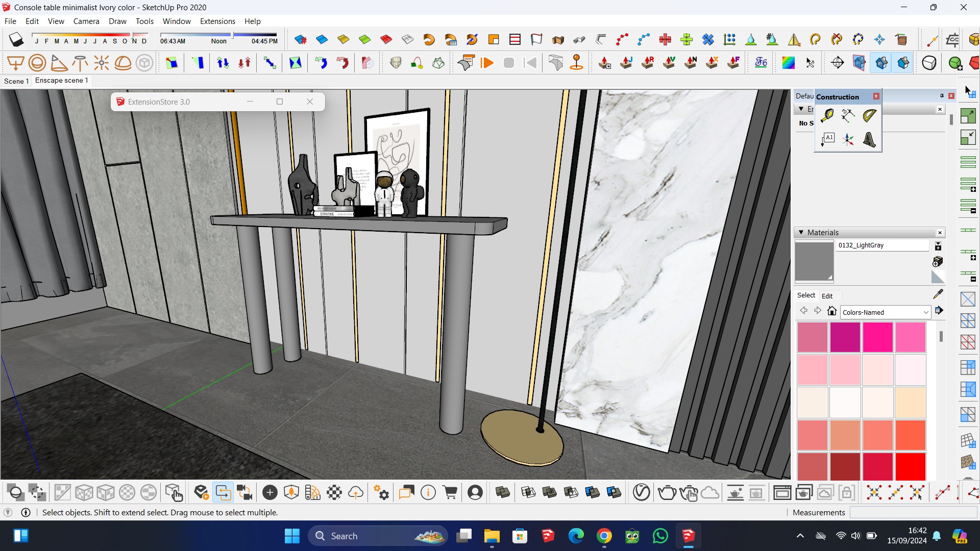This screenshot has width=980, height=551.
Task: Open Enscape info about icon
Action: pos(428,492)
